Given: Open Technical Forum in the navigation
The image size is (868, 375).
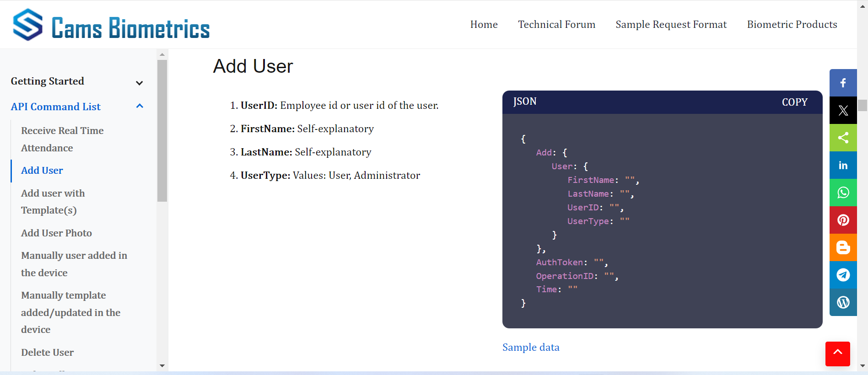Looking at the screenshot, I should coord(556,25).
